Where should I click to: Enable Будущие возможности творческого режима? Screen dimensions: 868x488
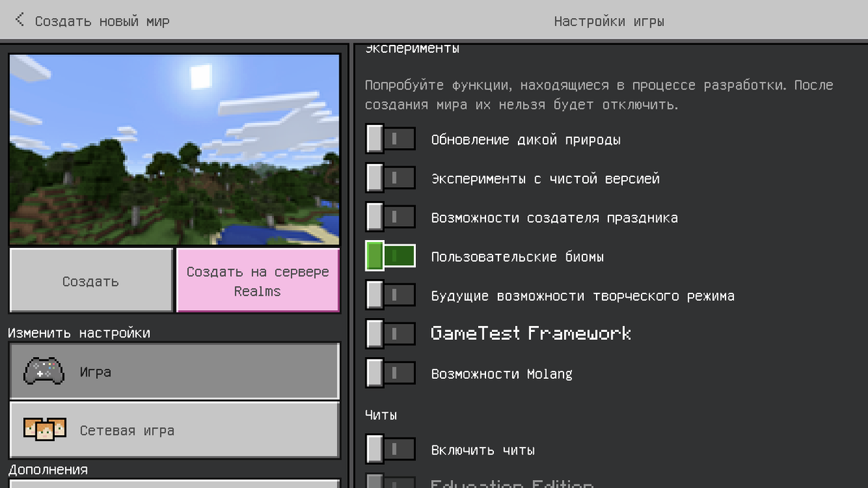point(391,295)
